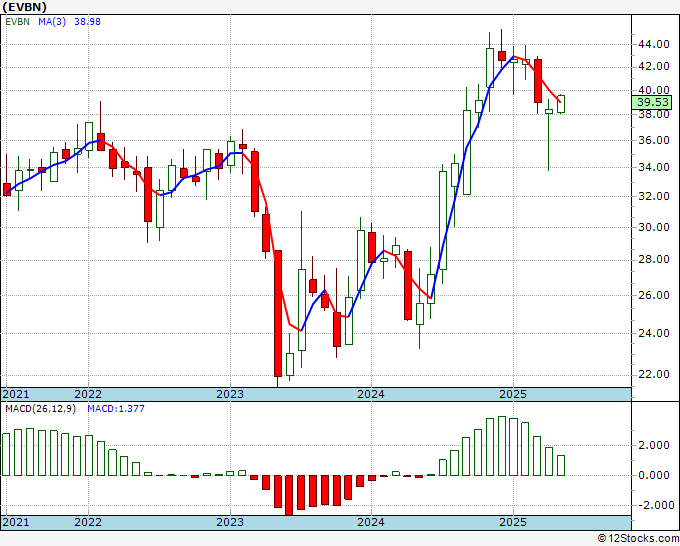
Task: Click the MACD:1.377 value label
Action: click(x=116, y=409)
